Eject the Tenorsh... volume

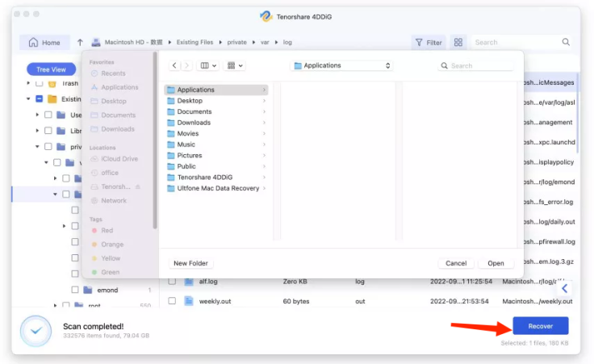coord(138,186)
